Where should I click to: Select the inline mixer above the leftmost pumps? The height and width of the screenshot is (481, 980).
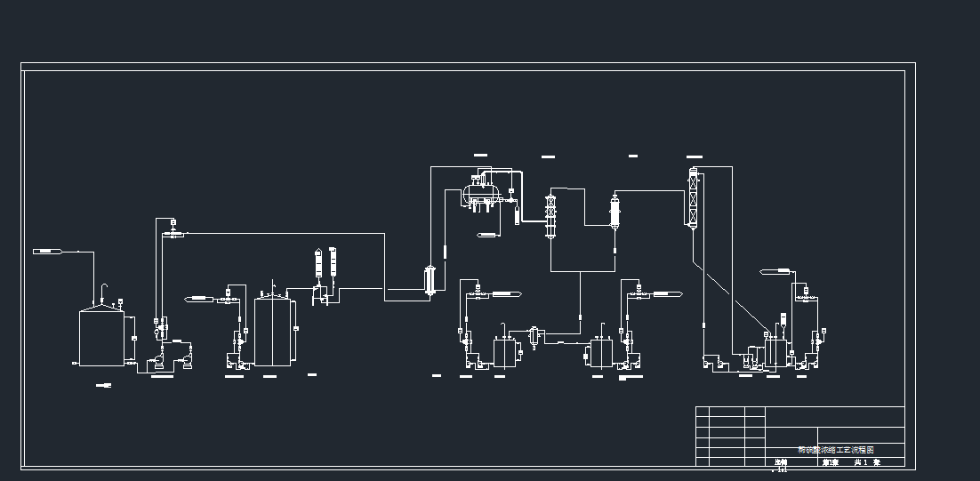tap(173, 235)
